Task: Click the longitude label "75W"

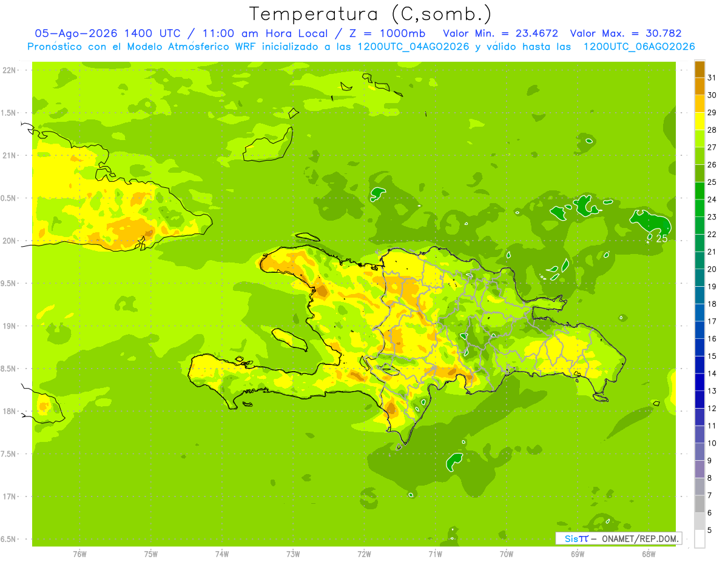Action: coord(151,554)
